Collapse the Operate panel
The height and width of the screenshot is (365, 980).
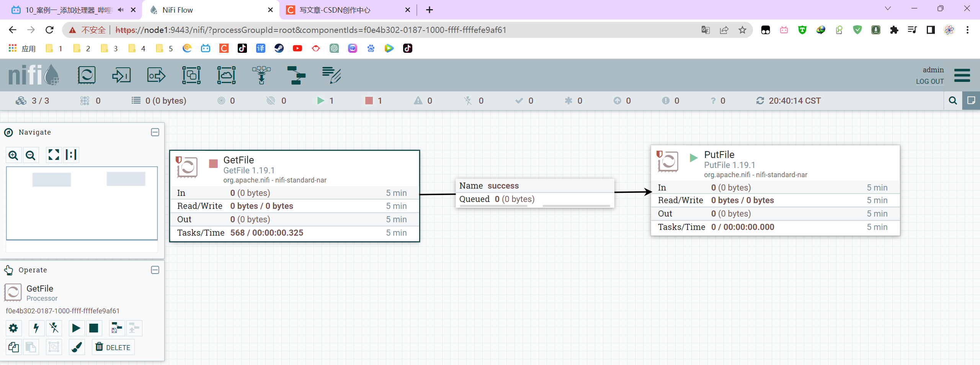pos(155,270)
